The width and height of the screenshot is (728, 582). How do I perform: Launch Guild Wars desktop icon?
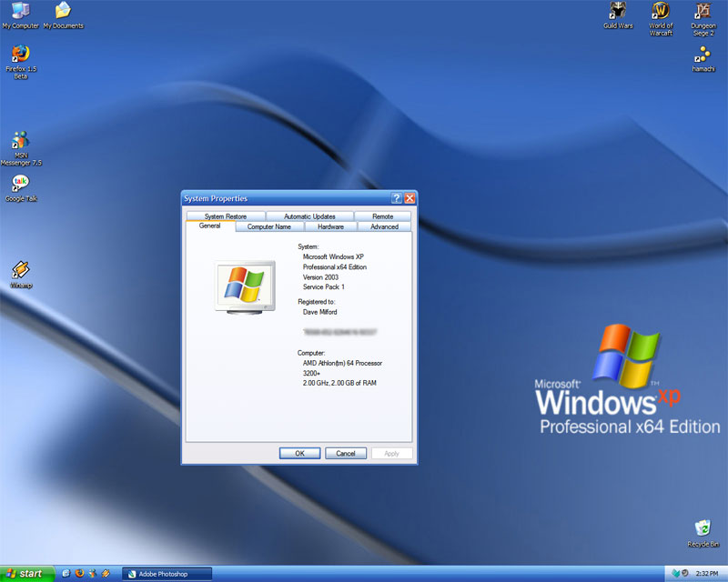[618, 11]
